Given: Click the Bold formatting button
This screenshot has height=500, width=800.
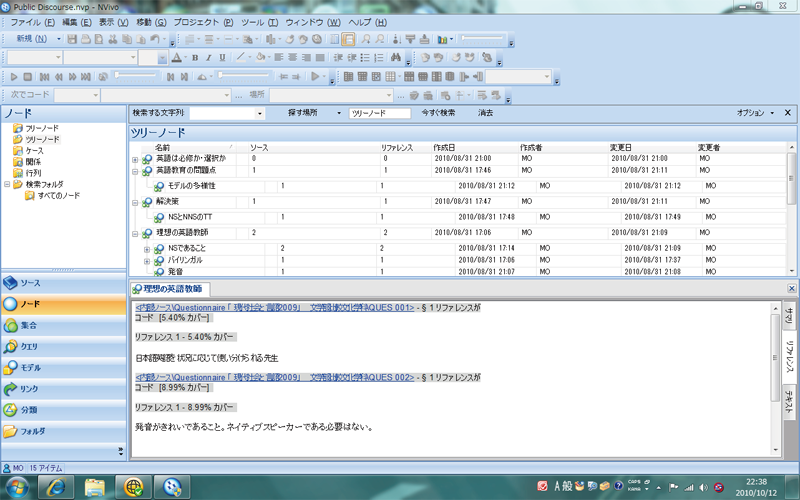Looking at the screenshot, I should (x=193, y=58).
